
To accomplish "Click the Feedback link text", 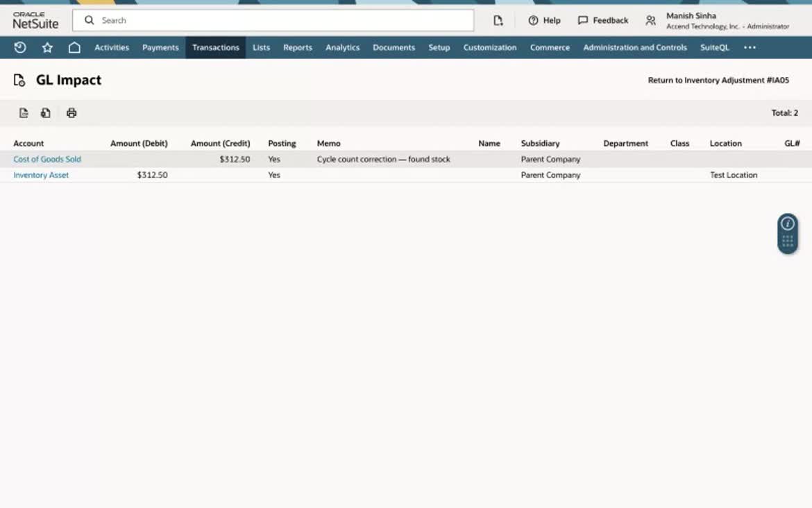I will [x=610, y=20].
